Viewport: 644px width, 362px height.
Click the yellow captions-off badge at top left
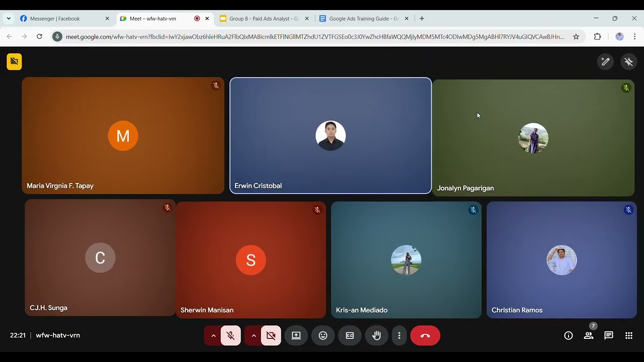14,61
